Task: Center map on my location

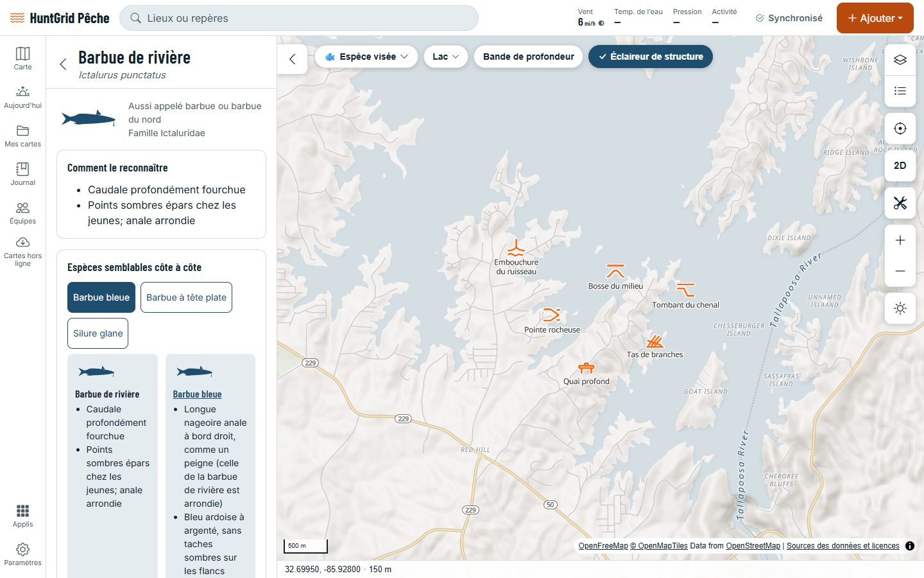Action: coord(900,128)
